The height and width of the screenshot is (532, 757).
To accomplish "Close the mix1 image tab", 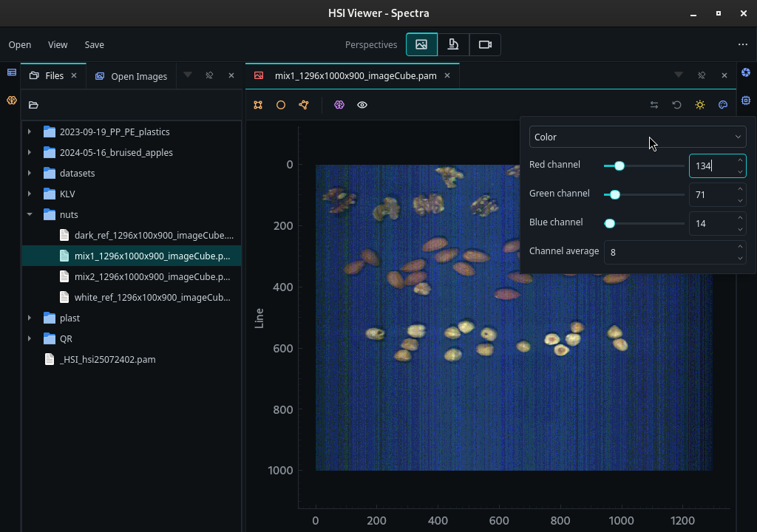I will (447, 75).
